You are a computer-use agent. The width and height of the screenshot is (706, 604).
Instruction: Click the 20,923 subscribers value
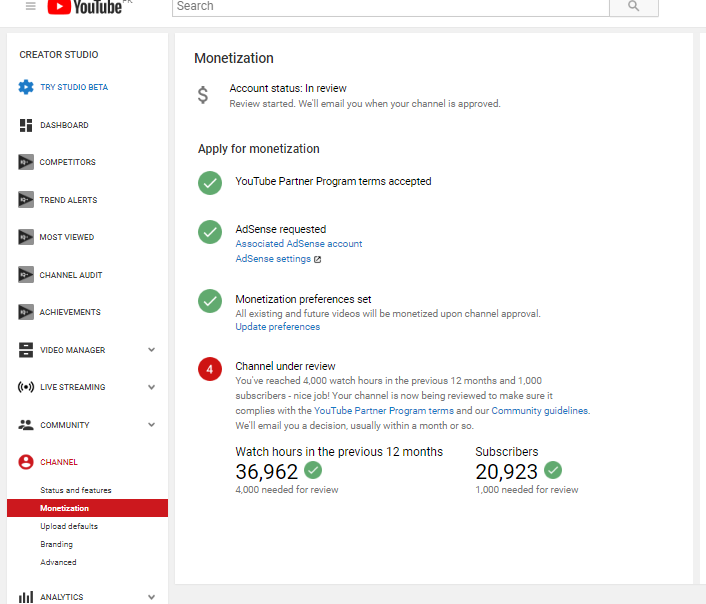coord(507,472)
